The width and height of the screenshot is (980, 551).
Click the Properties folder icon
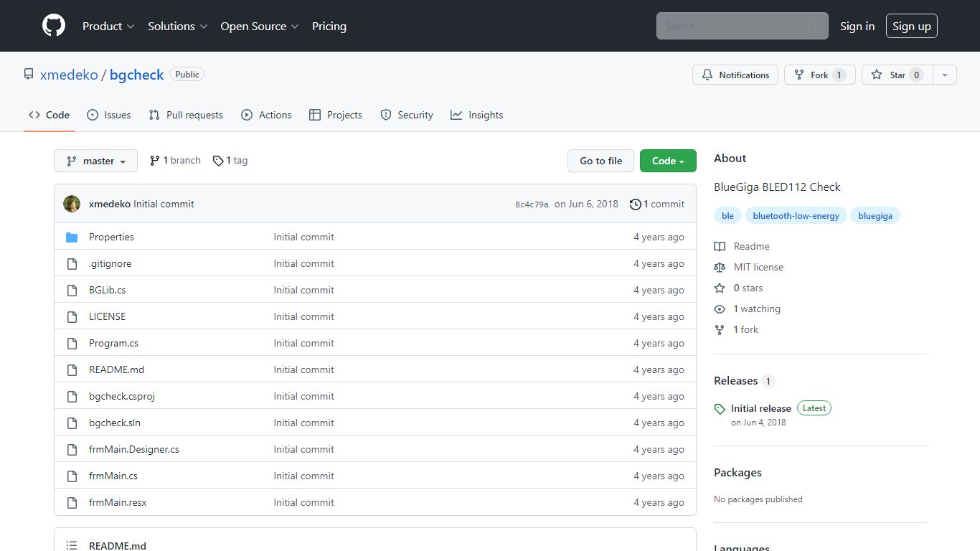(x=72, y=237)
